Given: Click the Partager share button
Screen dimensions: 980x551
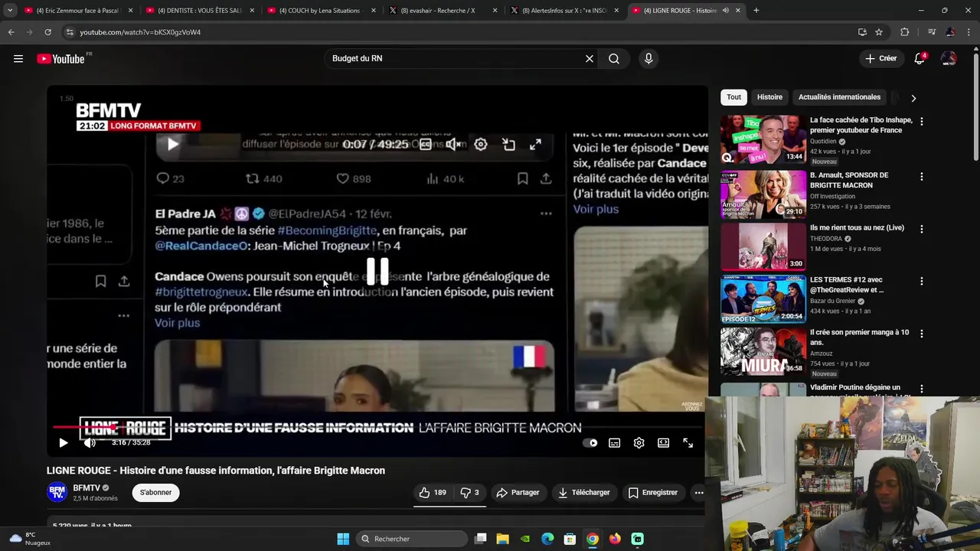Looking at the screenshot, I should (518, 493).
